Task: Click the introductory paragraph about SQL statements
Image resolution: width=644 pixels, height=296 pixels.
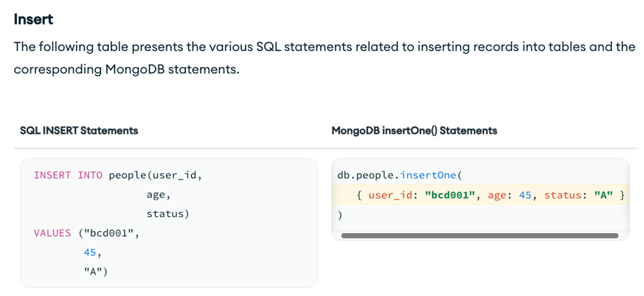Action: coord(325,58)
